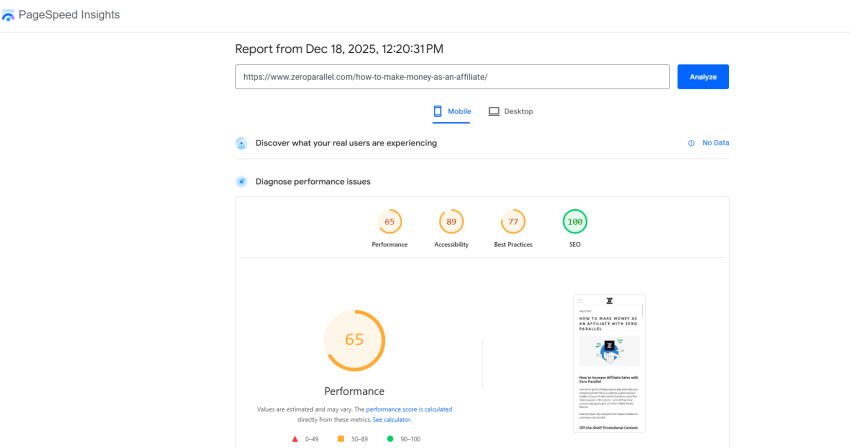This screenshot has width=850, height=448.
Task: Switch to the Mobile tab
Action: [x=451, y=111]
